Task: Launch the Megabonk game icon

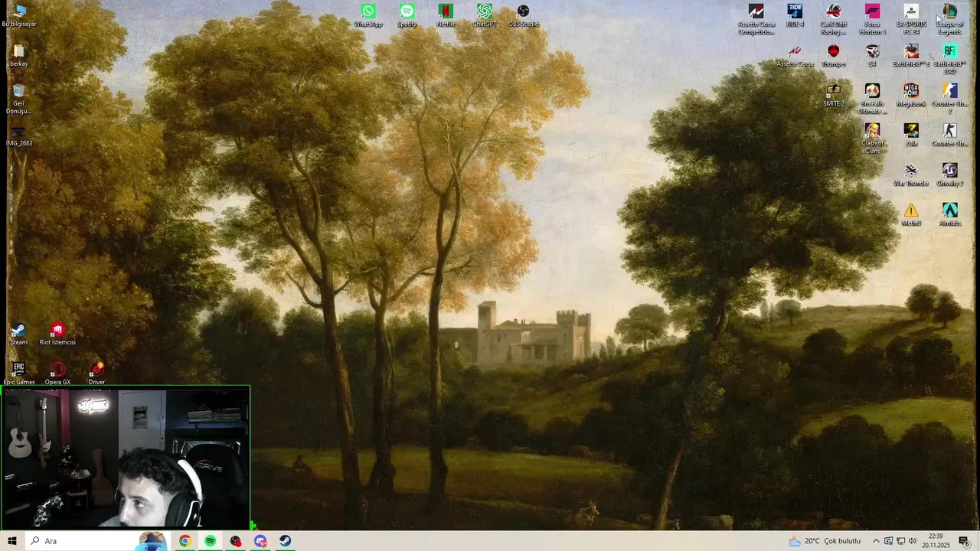Action: (x=911, y=96)
